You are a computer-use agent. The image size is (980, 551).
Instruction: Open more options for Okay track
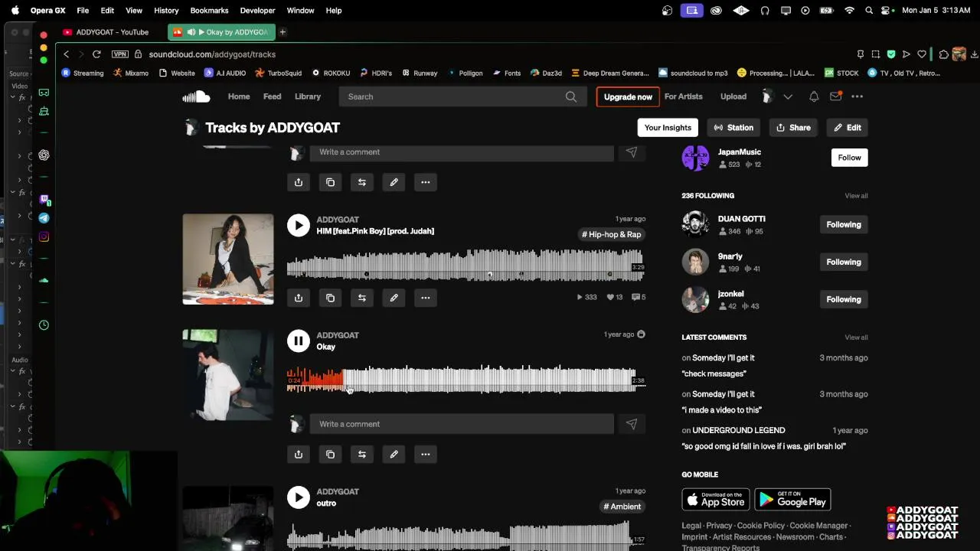pos(425,455)
